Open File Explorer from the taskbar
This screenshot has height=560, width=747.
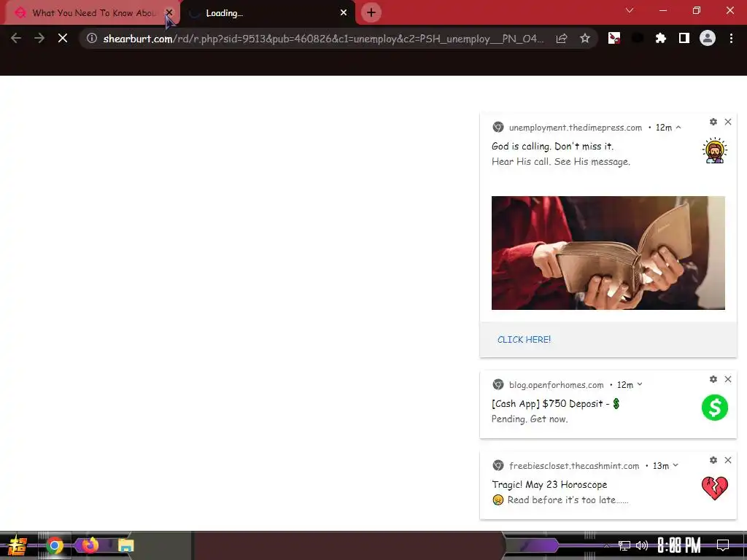click(125, 545)
